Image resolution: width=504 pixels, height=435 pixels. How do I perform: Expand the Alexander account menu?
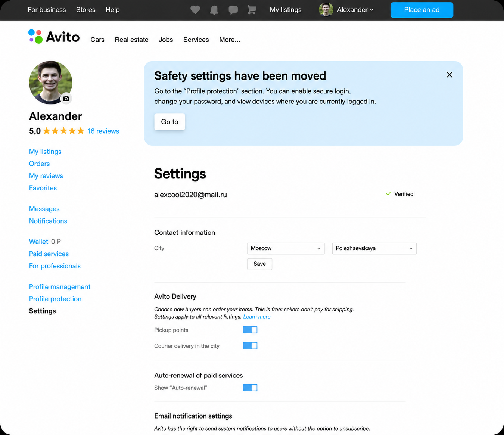[x=355, y=10]
